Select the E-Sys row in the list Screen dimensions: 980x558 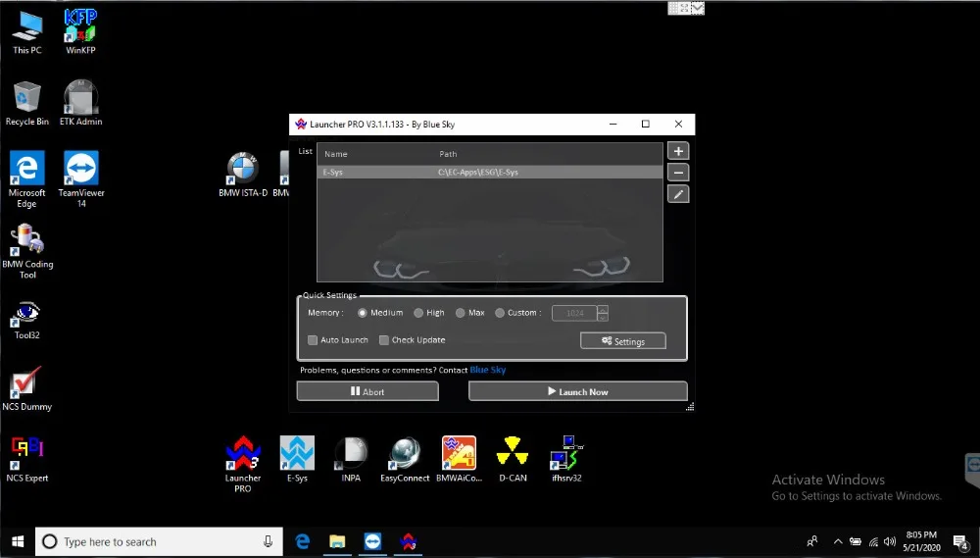pyautogui.click(x=489, y=172)
